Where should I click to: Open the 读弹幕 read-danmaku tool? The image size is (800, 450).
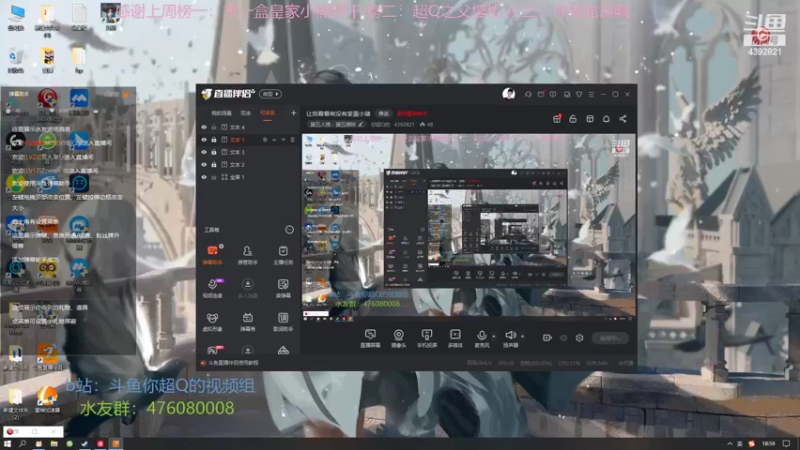[x=283, y=288]
